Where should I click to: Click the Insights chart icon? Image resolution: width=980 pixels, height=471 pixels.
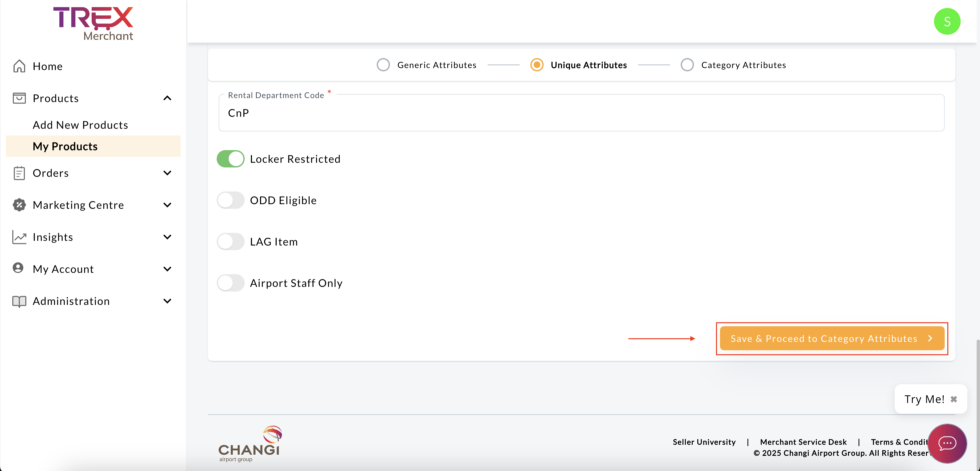pos(19,237)
